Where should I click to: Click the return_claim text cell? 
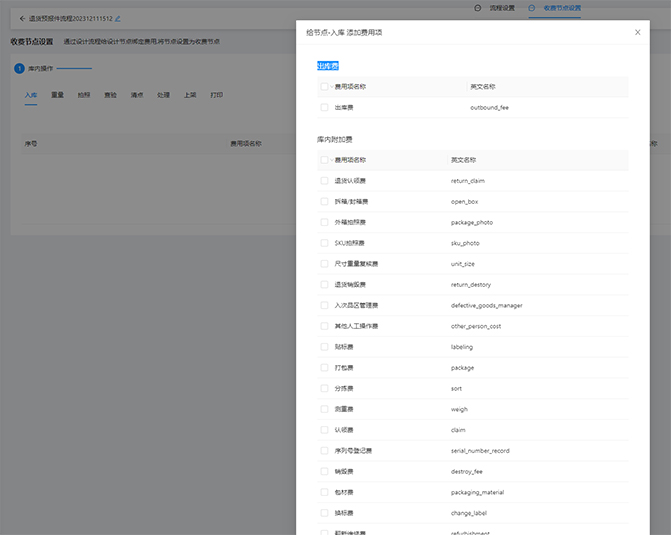tap(468, 181)
